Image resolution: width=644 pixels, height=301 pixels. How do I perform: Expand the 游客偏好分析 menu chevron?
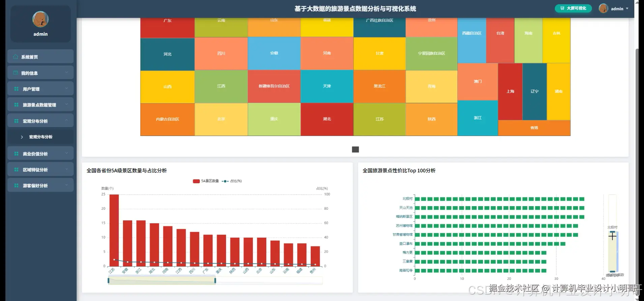pyautogui.click(x=67, y=185)
